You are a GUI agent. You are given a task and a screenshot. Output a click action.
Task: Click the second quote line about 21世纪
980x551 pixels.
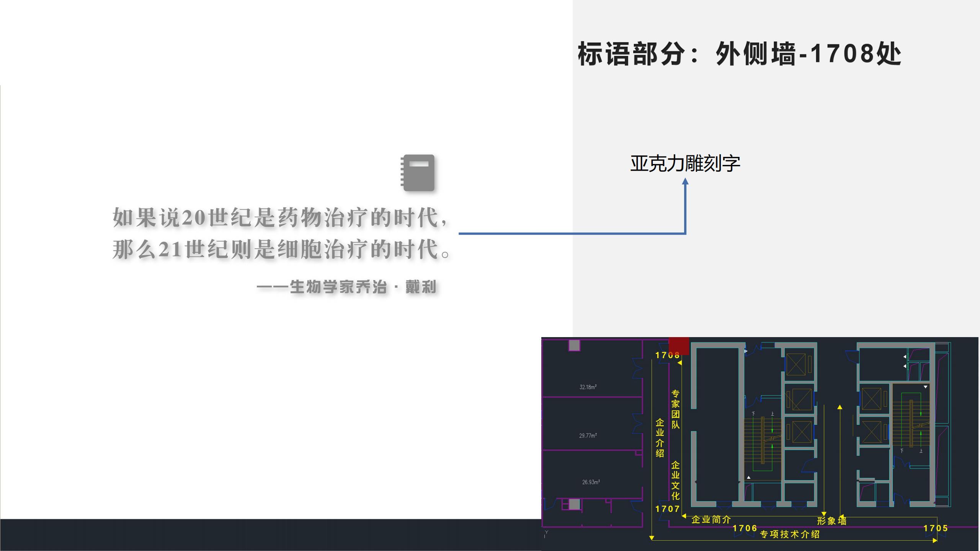pos(281,249)
